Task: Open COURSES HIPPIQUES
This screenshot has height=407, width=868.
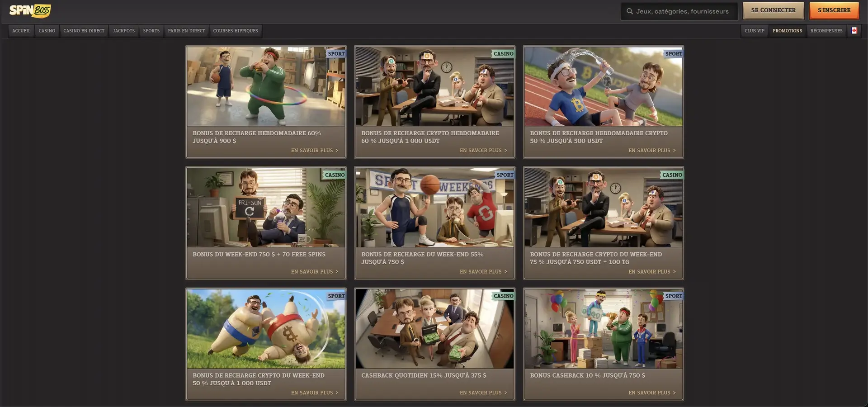Action: click(x=236, y=31)
